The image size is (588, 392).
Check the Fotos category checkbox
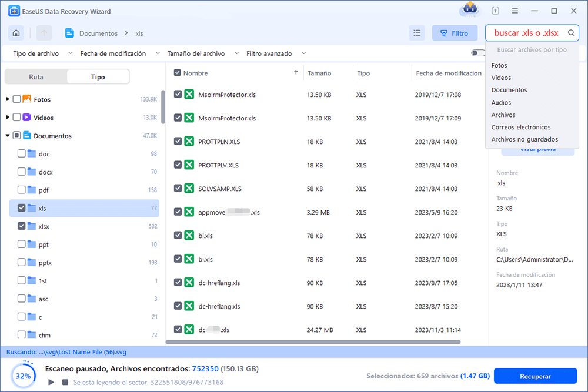click(16, 99)
